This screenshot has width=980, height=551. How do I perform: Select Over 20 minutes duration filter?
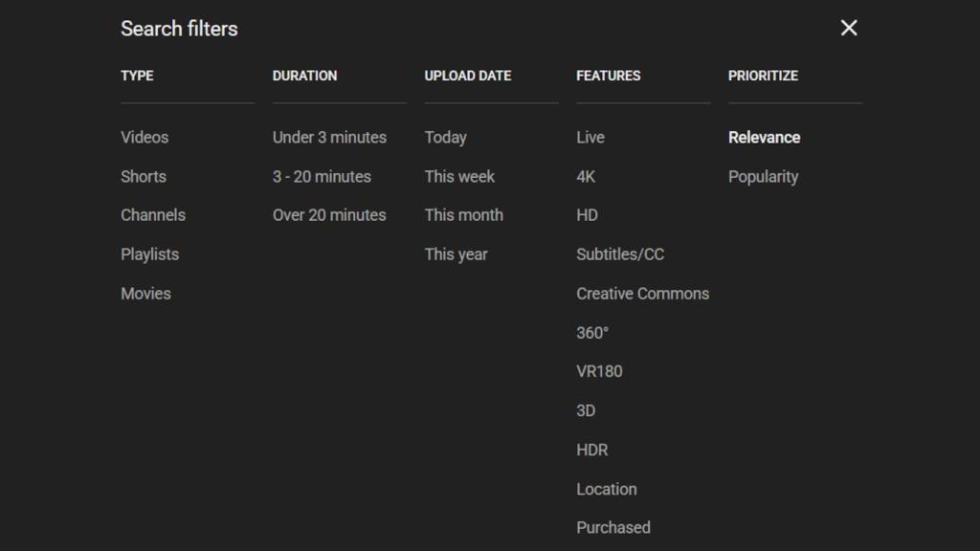(329, 214)
